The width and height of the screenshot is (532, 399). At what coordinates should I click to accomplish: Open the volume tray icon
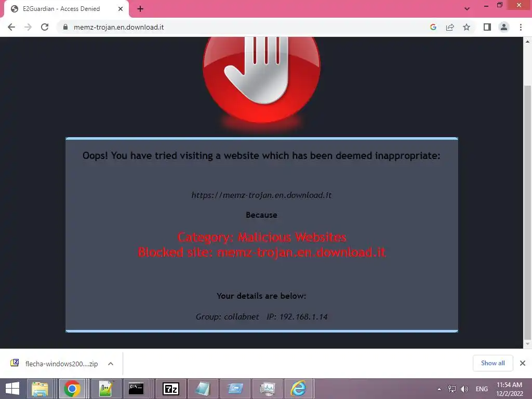tap(464, 389)
